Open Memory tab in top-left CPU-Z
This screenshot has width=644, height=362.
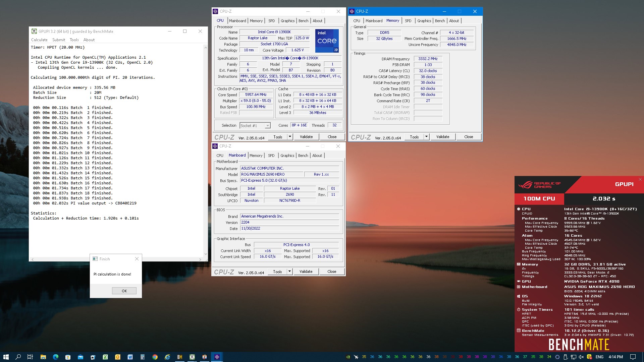coord(256,21)
